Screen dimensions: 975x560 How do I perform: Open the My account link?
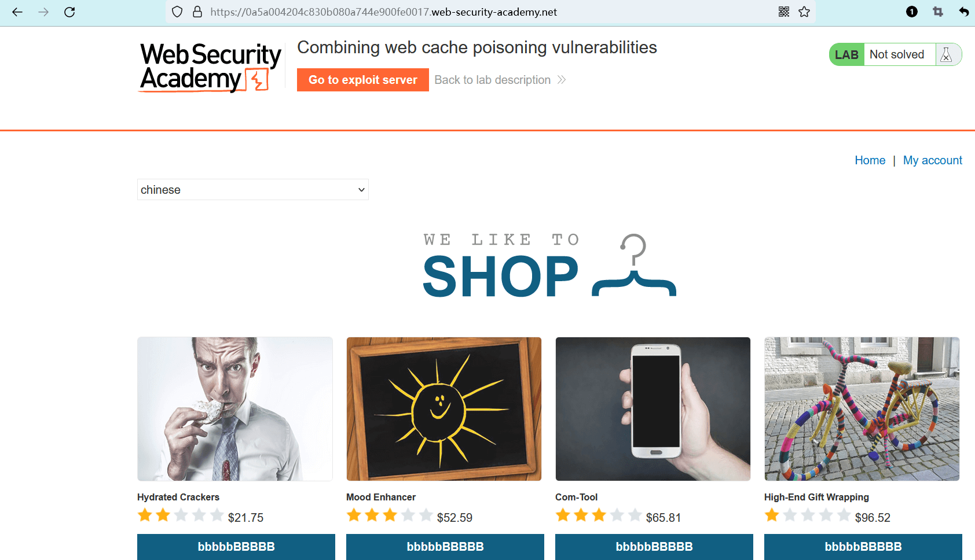coord(932,160)
